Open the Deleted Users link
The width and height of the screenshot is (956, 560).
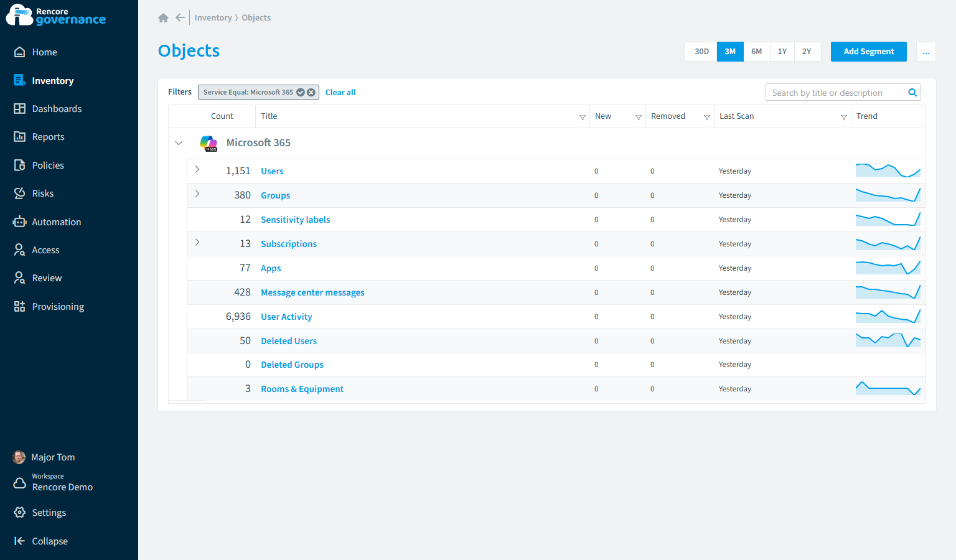point(289,341)
